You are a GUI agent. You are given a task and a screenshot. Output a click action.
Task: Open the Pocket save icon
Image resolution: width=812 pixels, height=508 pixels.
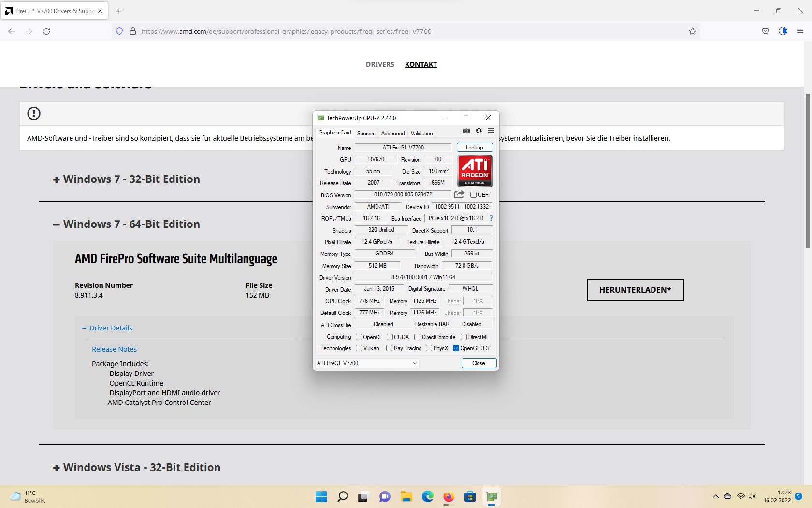[766, 31]
